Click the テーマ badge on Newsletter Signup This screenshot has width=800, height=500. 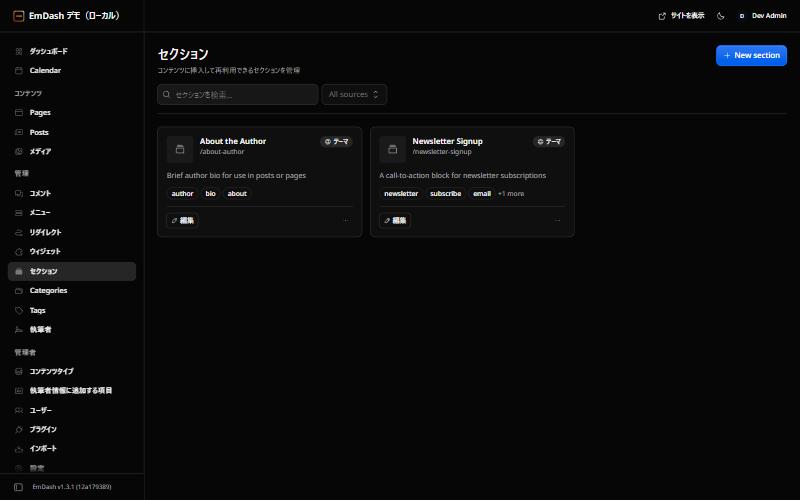coord(549,141)
